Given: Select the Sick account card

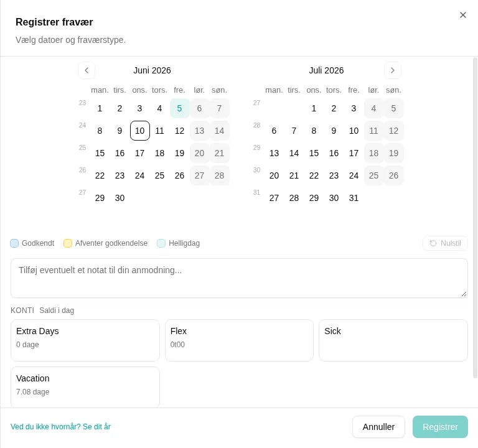Looking at the screenshot, I should point(393,340).
